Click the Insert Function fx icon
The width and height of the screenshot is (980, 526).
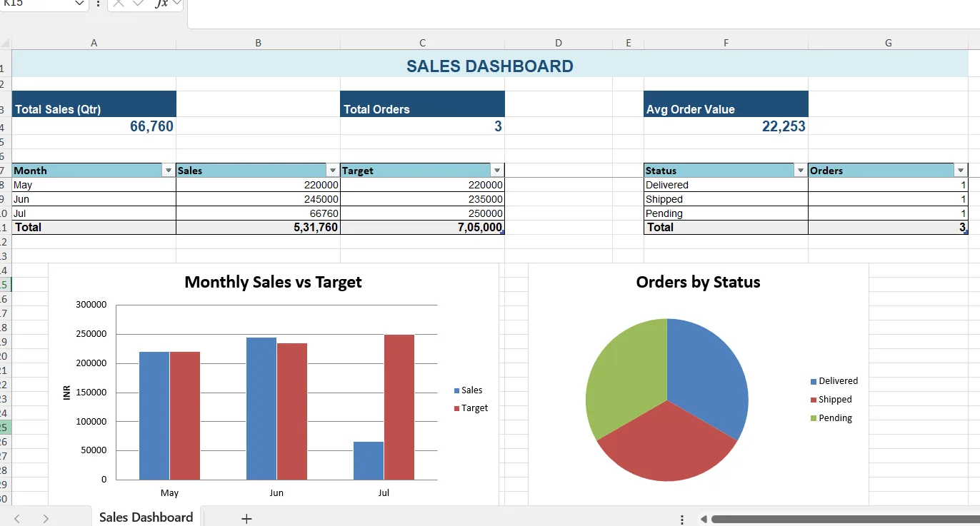(161, 4)
